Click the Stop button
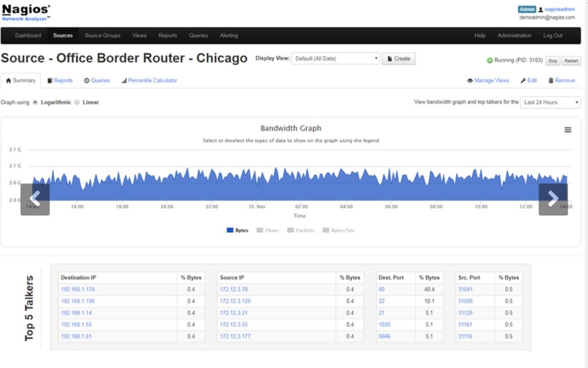This screenshot has height=368, width=588. tap(553, 61)
